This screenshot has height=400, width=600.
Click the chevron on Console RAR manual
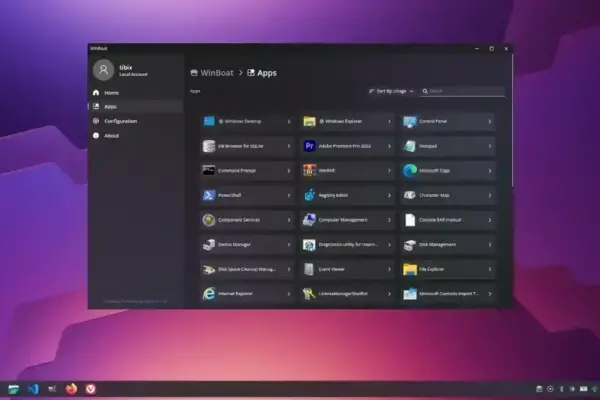(490, 220)
